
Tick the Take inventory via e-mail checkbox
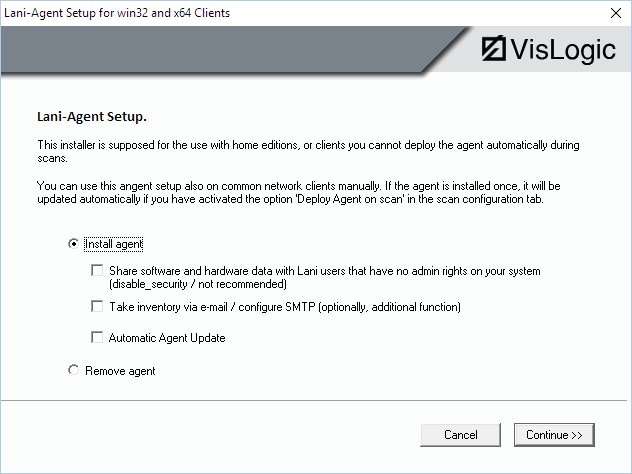click(97, 307)
